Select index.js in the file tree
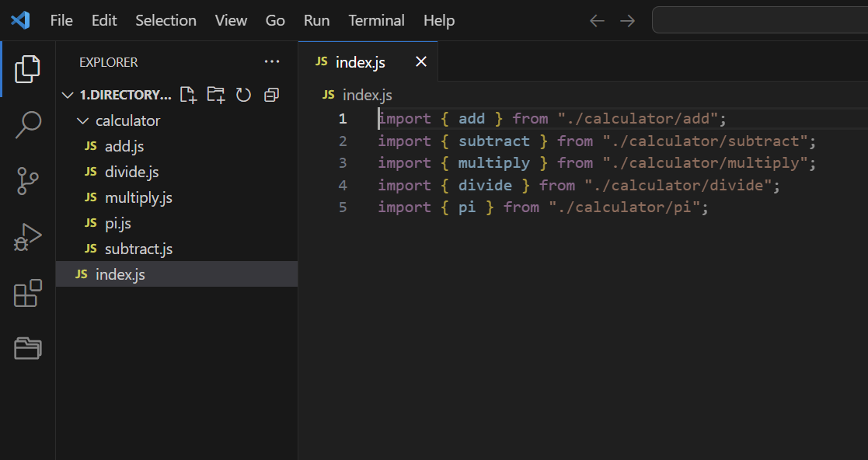The width and height of the screenshot is (868, 460). (x=177, y=274)
